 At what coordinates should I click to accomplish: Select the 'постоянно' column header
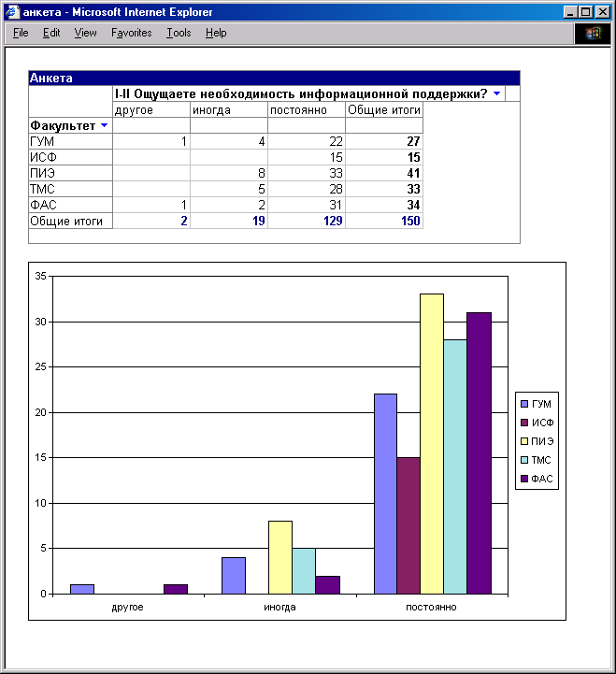[307, 110]
